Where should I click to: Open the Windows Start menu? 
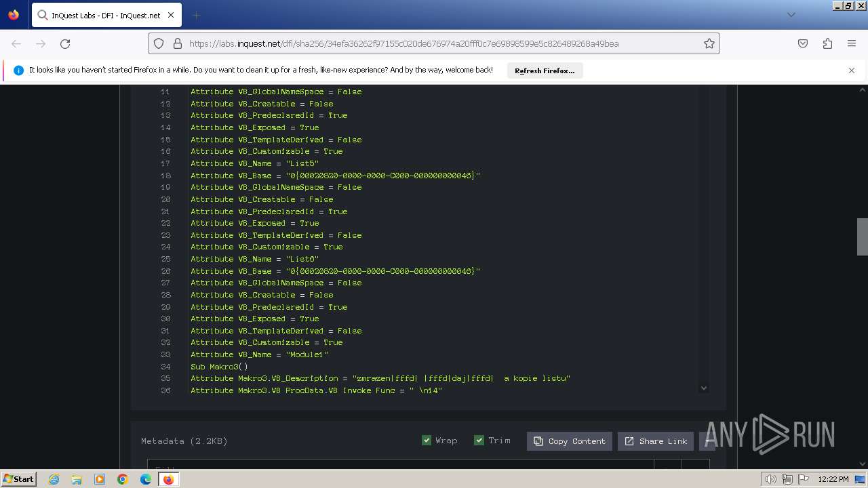(x=18, y=479)
